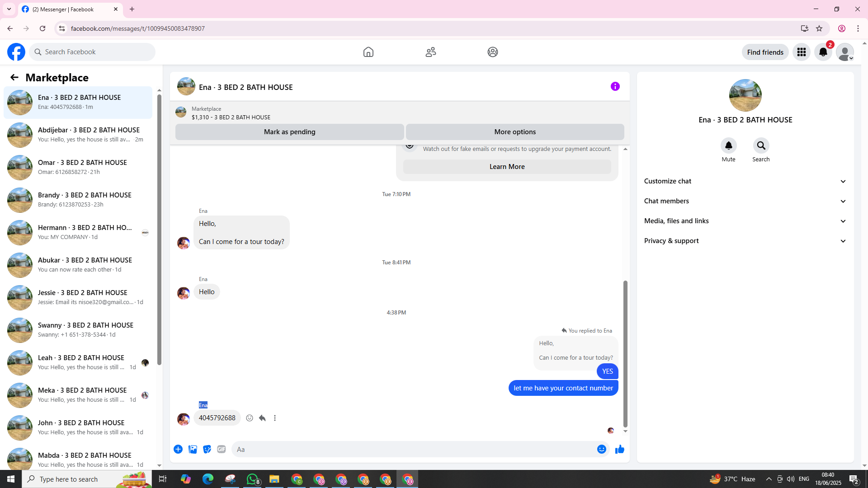The image size is (868, 488).
Task: Expand Chat members section
Action: (x=745, y=201)
